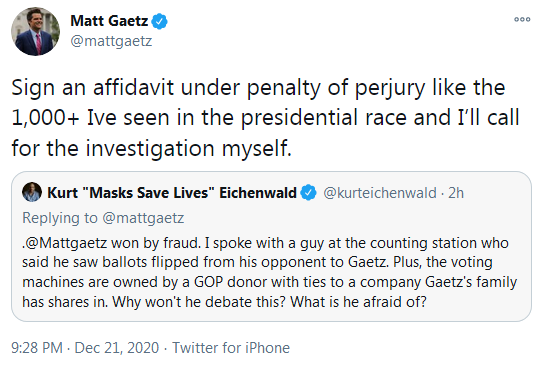Click Matt Gaetz's blue verified badge

tap(160, 21)
